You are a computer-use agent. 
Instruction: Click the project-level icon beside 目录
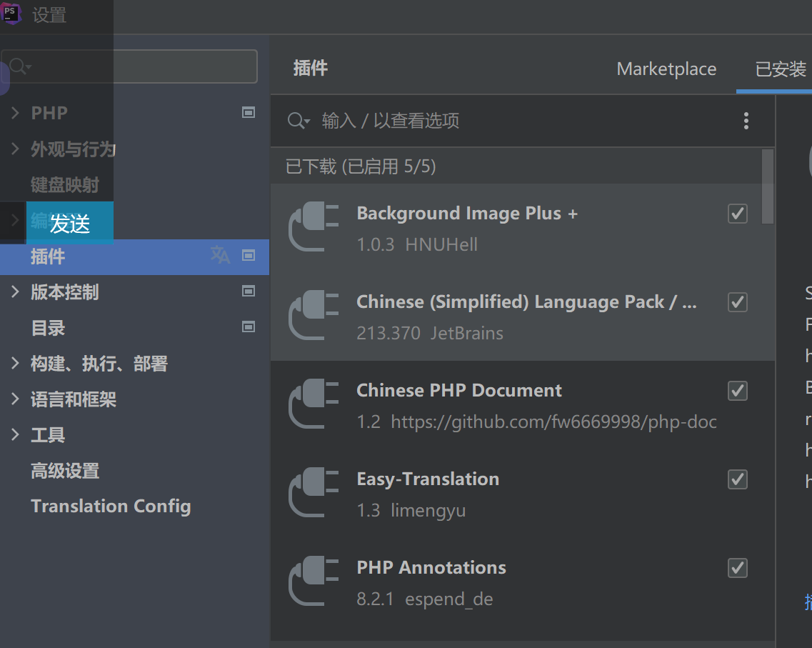click(x=249, y=327)
